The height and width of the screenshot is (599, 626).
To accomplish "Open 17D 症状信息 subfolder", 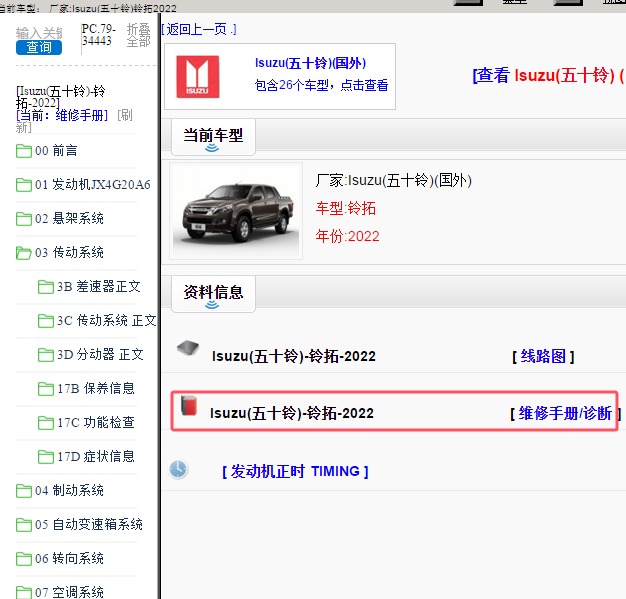I will click(x=96, y=456).
